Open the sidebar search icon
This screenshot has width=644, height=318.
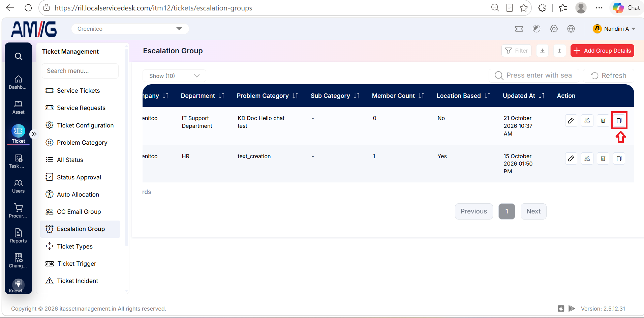point(19,56)
